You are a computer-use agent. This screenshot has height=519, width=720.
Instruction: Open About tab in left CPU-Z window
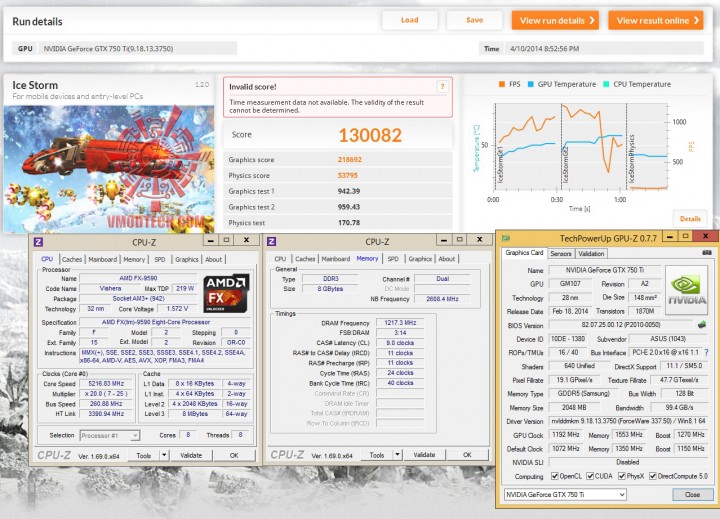tap(214, 260)
